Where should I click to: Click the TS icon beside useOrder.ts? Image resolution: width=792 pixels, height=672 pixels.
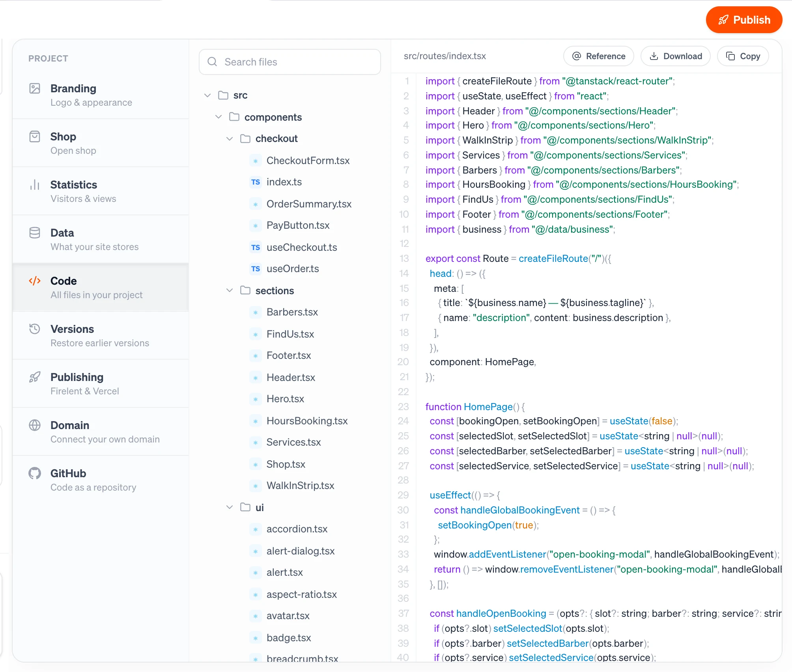(256, 269)
